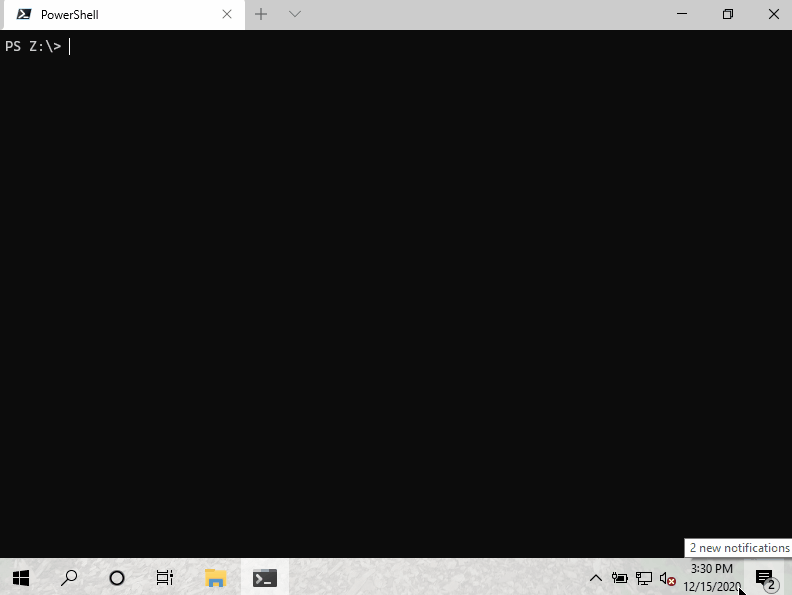Open the Windows Start menu

(x=21, y=578)
